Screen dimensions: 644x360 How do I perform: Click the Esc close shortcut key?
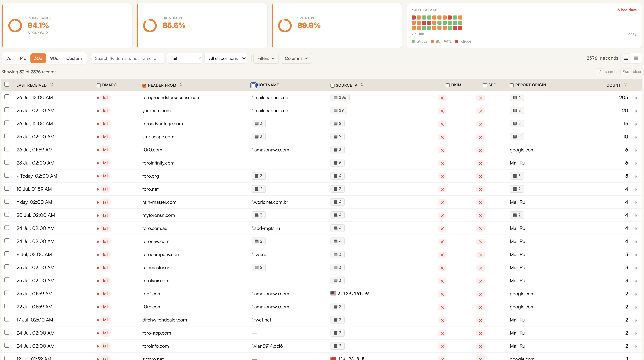(626, 72)
